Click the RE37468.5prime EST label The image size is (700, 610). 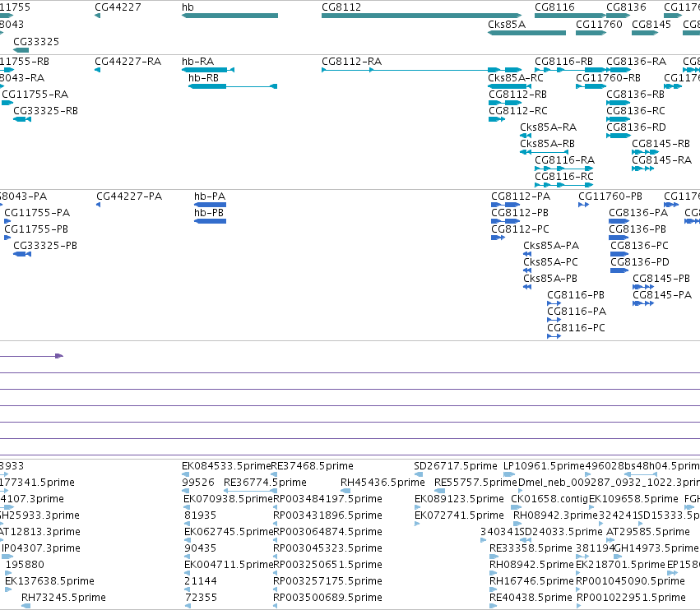click(312, 466)
